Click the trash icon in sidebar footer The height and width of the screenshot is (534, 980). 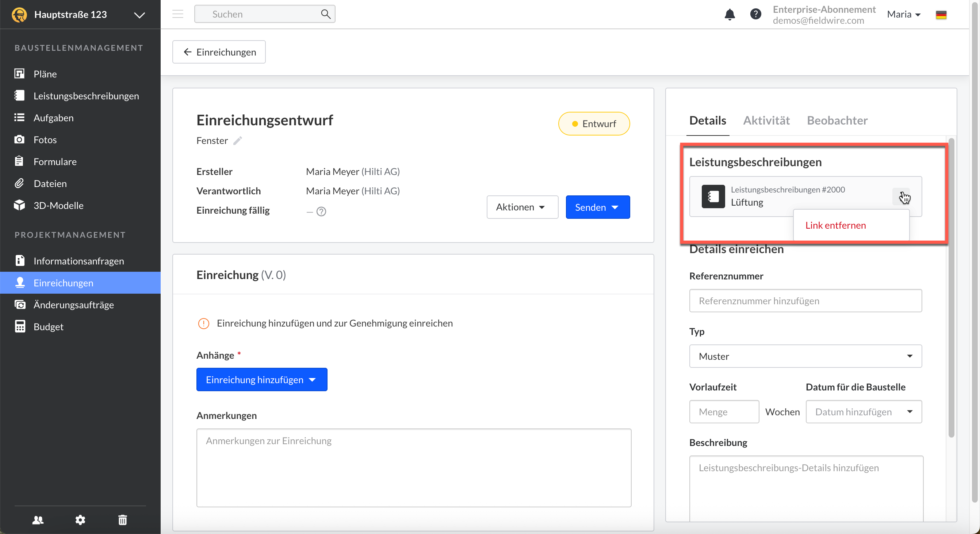coord(123,519)
